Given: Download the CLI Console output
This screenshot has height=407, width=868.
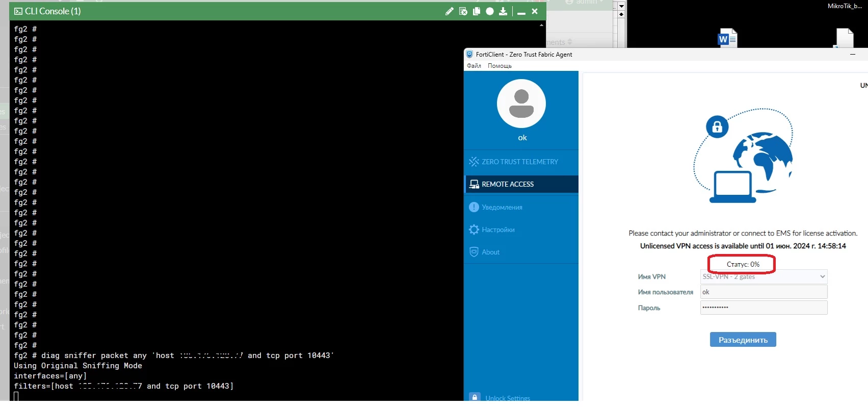Looking at the screenshot, I should [503, 11].
